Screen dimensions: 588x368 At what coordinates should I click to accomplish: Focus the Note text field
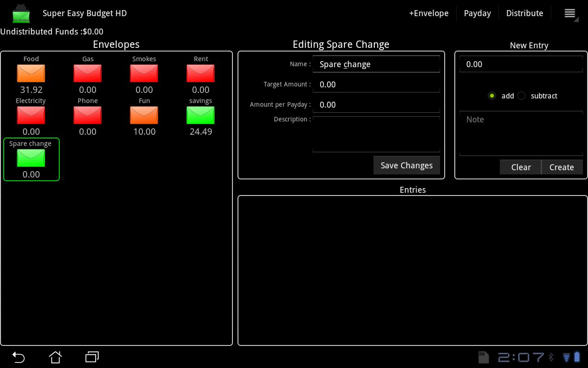coord(521,133)
